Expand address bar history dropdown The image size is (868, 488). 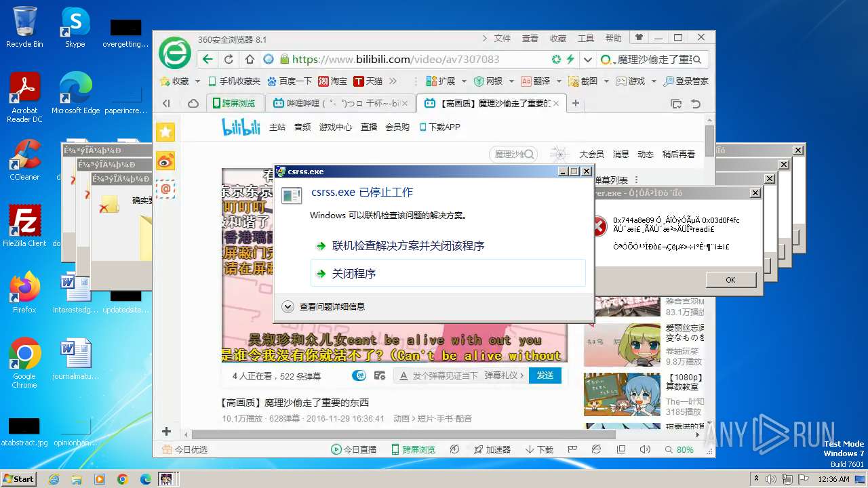587,60
